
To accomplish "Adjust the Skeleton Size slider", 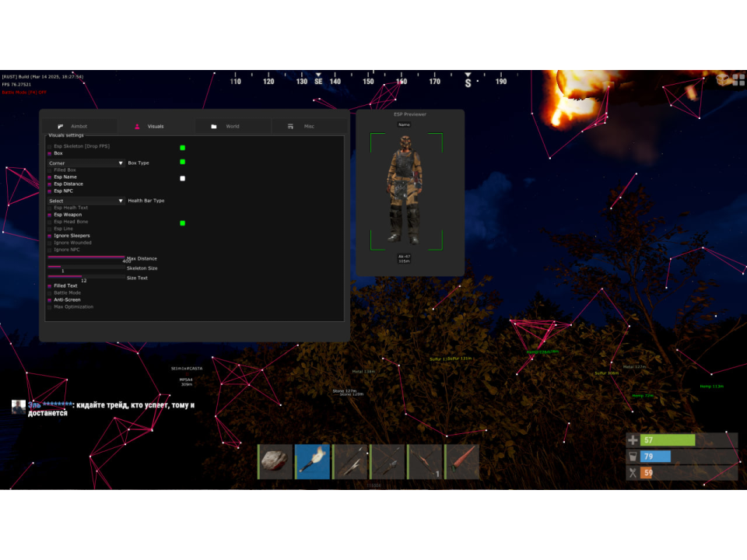I will tap(86, 267).
